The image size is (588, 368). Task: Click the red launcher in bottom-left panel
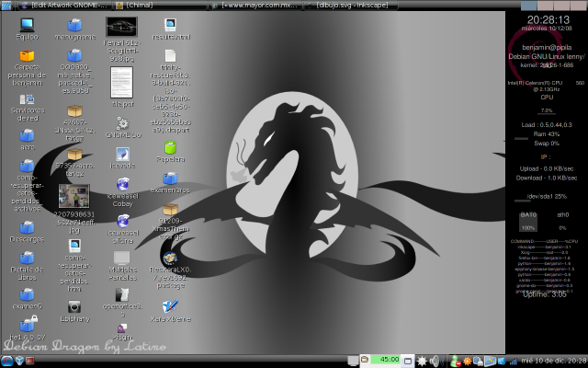tap(30, 362)
